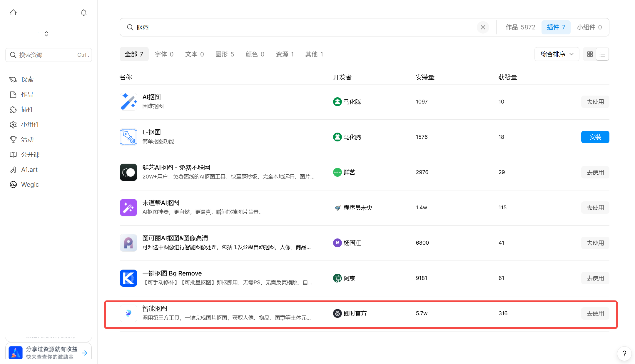Image resolution: width=635 pixels, height=364 pixels.
Task: Switch to list view
Action: 602,54
